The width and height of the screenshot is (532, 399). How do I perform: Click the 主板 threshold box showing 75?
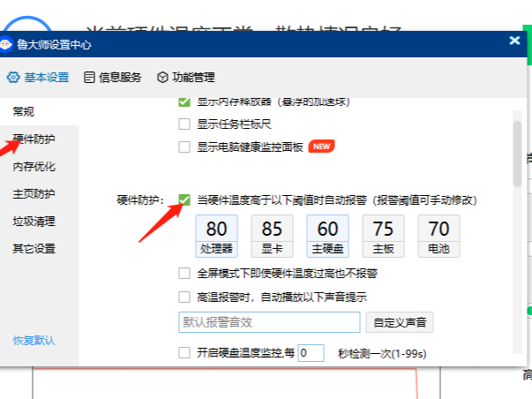pos(384,236)
